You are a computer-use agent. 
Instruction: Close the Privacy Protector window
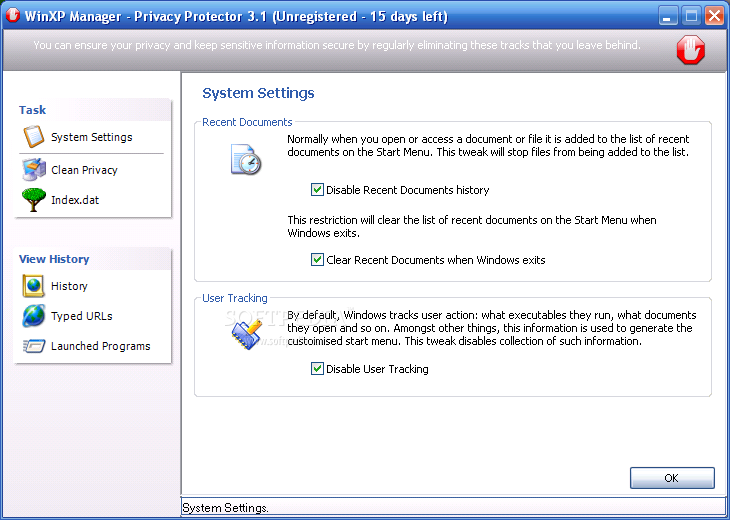coord(714,16)
